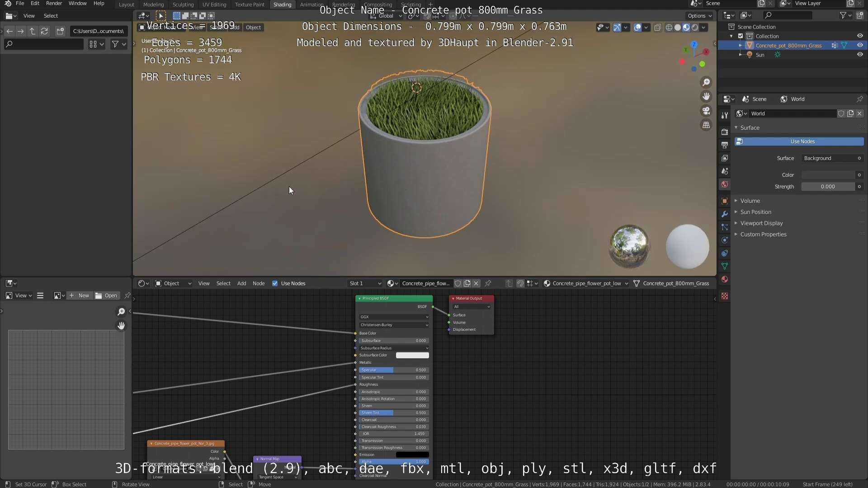868x488 pixels.
Task: Open the Tool properties tab
Action: coord(725,115)
